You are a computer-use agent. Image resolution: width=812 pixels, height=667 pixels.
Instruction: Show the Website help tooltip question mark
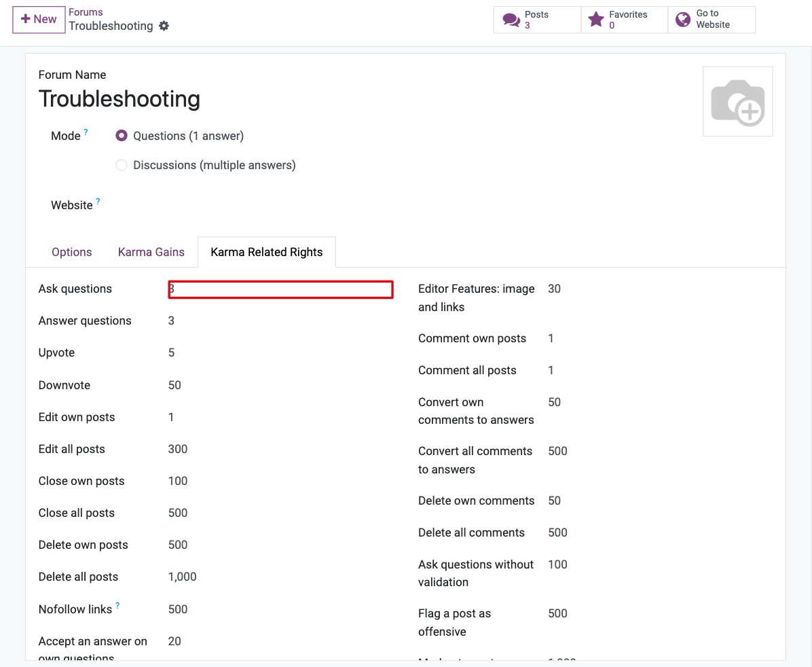point(98,201)
